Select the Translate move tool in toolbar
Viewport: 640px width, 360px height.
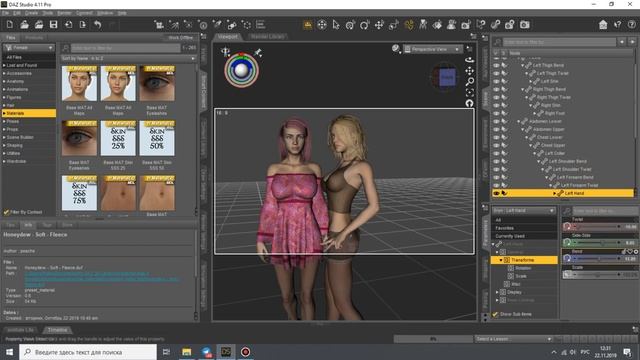(379, 25)
